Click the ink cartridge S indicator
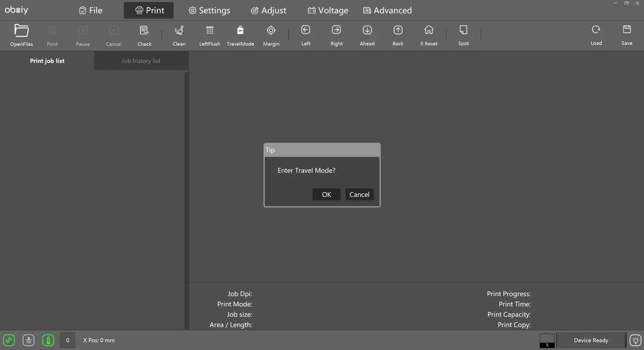 pyautogui.click(x=547, y=340)
